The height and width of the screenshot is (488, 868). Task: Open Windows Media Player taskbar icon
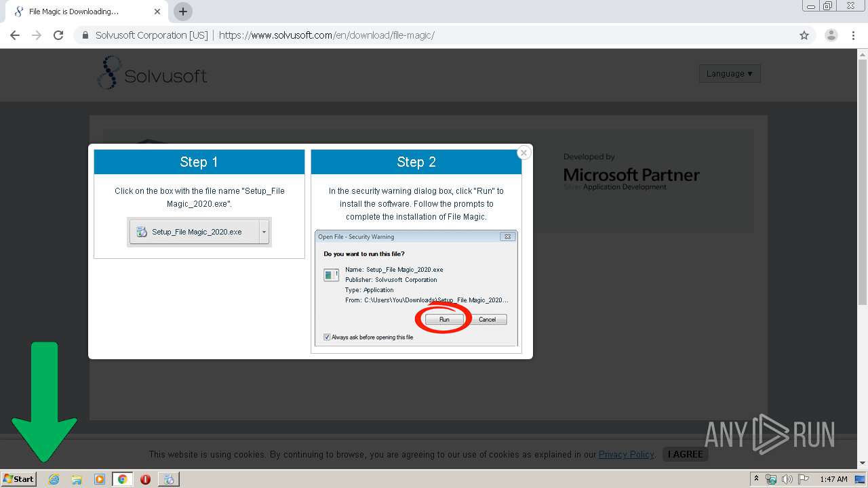[100, 479]
